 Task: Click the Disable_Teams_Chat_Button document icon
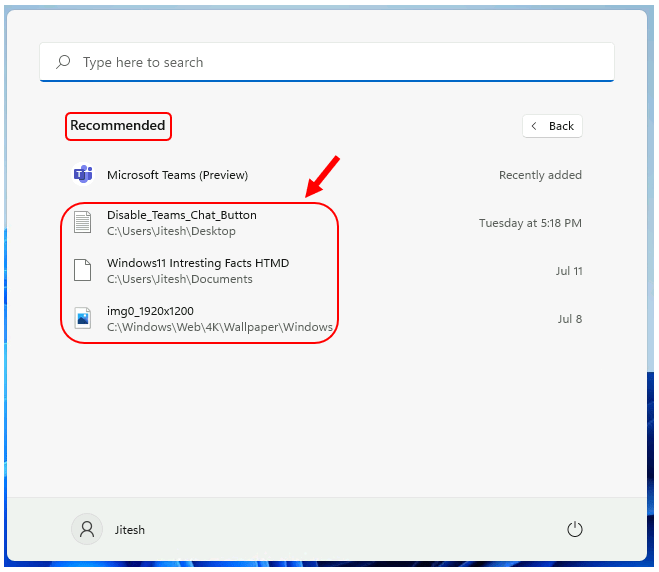(x=82, y=222)
